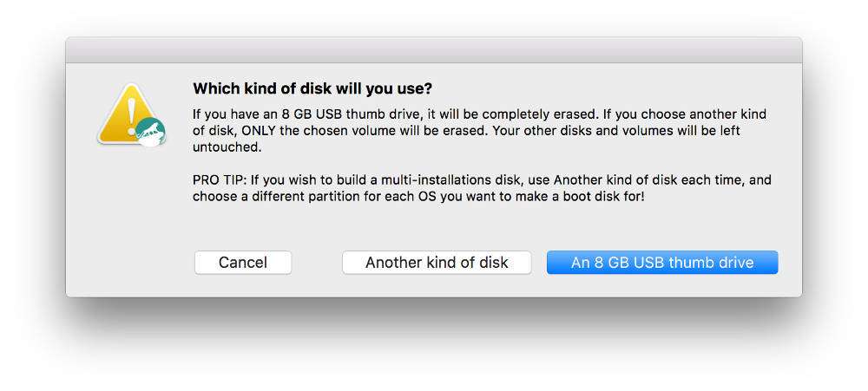868x391 pixels.
Task: Pick the middle button for another disk type
Action: (437, 263)
